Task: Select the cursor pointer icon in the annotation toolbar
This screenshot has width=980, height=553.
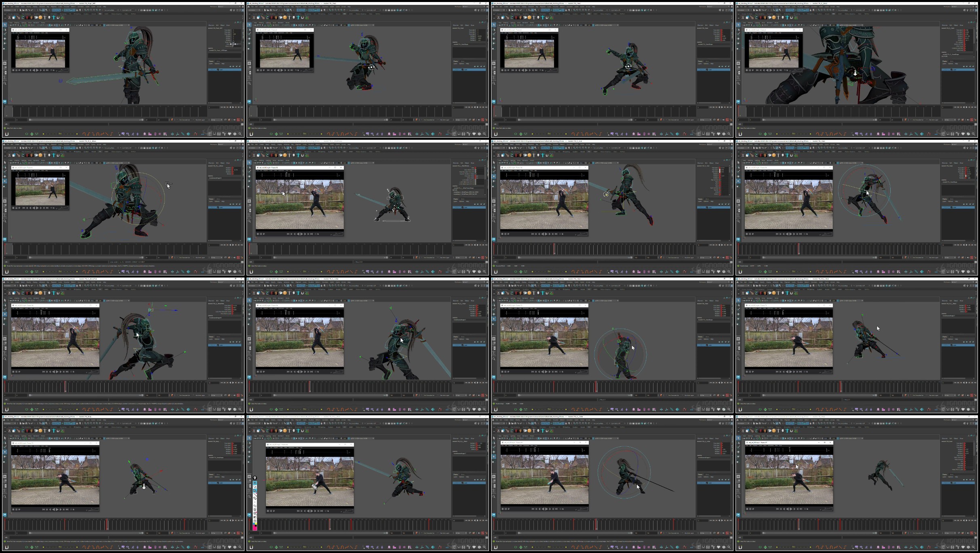Action: [255, 487]
